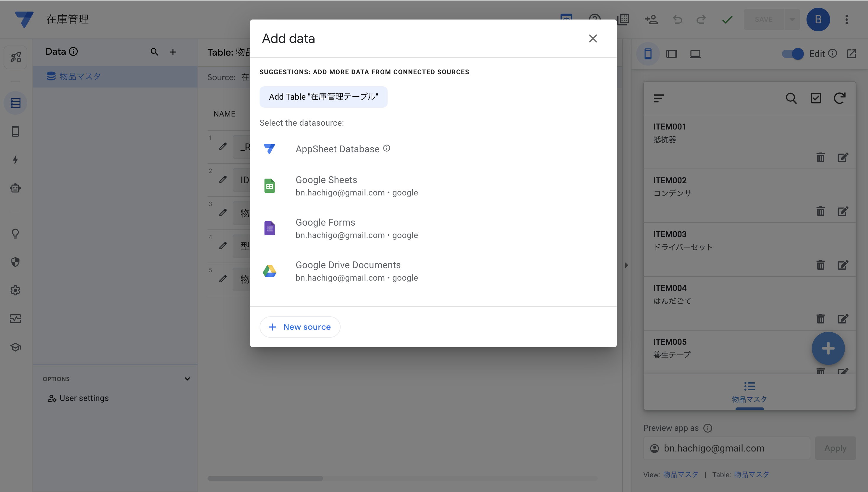Open Security shield section in sidebar
This screenshot has width=868, height=492.
15,262
